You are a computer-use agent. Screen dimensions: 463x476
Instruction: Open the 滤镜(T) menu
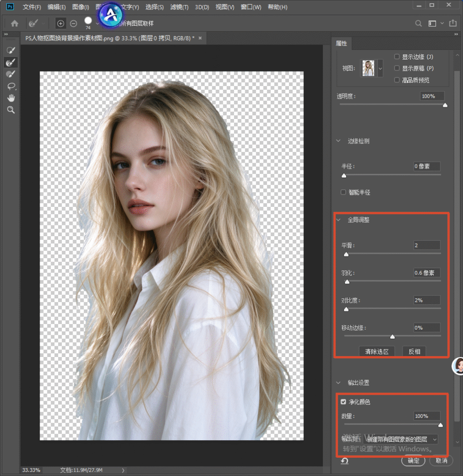click(x=179, y=7)
